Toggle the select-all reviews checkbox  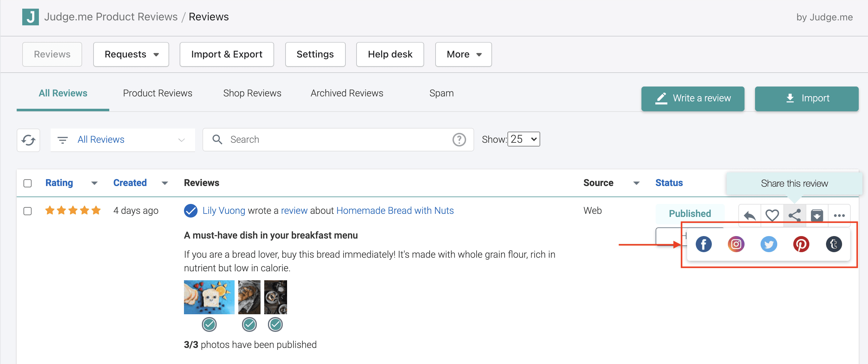[28, 183]
